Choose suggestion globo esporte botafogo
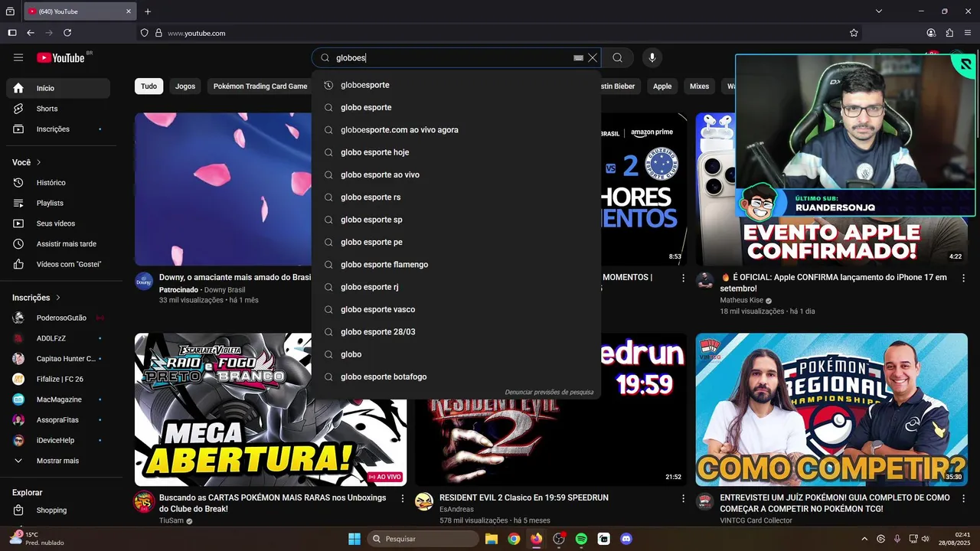The width and height of the screenshot is (980, 551). (456, 377)
